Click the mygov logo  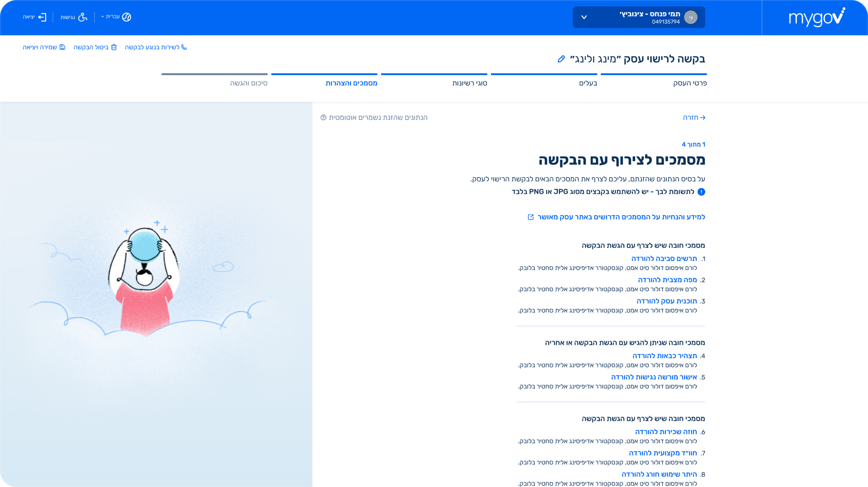[816, 17]
